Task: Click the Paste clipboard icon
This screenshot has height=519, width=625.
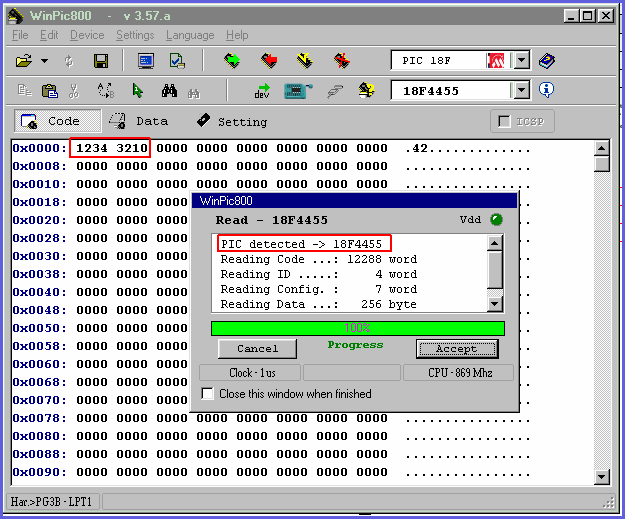Action: [x=50, y=91]
